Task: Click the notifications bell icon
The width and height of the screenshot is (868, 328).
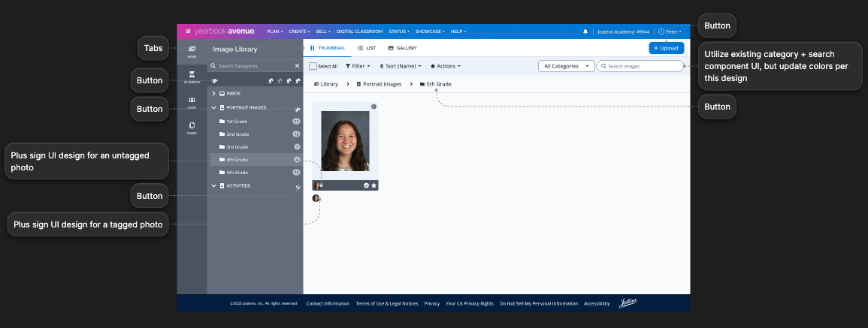Action: pos(585,32)
